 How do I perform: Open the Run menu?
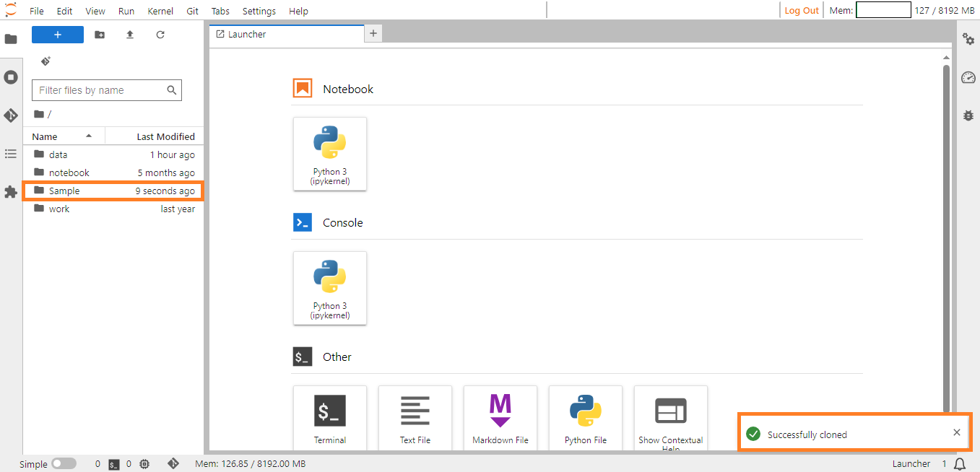[126, 11]
